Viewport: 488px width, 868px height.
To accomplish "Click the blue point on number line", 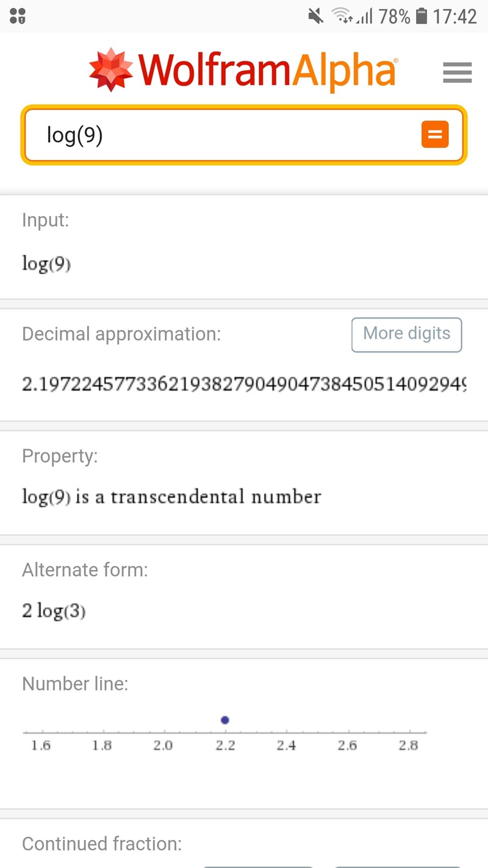I will [x=225, y=720].
